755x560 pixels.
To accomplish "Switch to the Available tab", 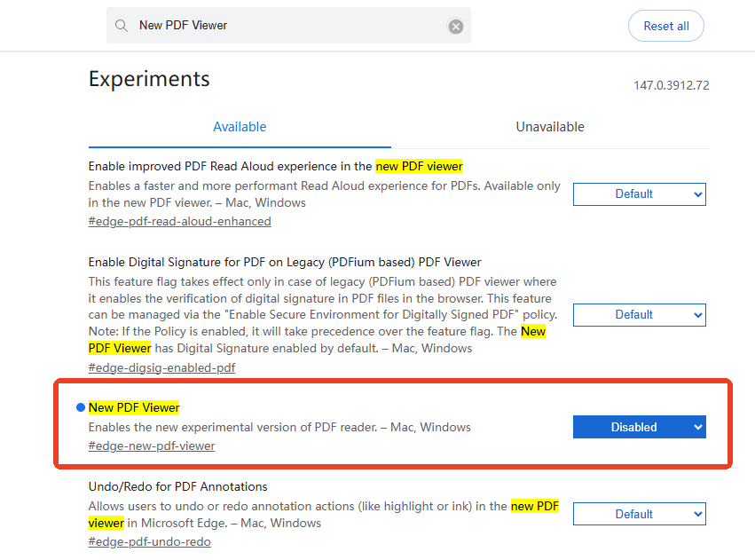I will pos(239,127).
